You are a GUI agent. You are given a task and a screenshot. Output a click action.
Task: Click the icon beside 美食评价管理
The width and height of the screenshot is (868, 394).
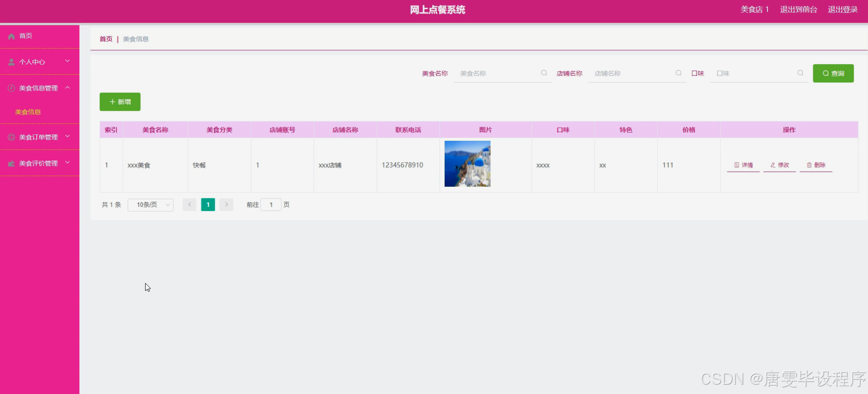pyautogui.click(x=12, y=164)
